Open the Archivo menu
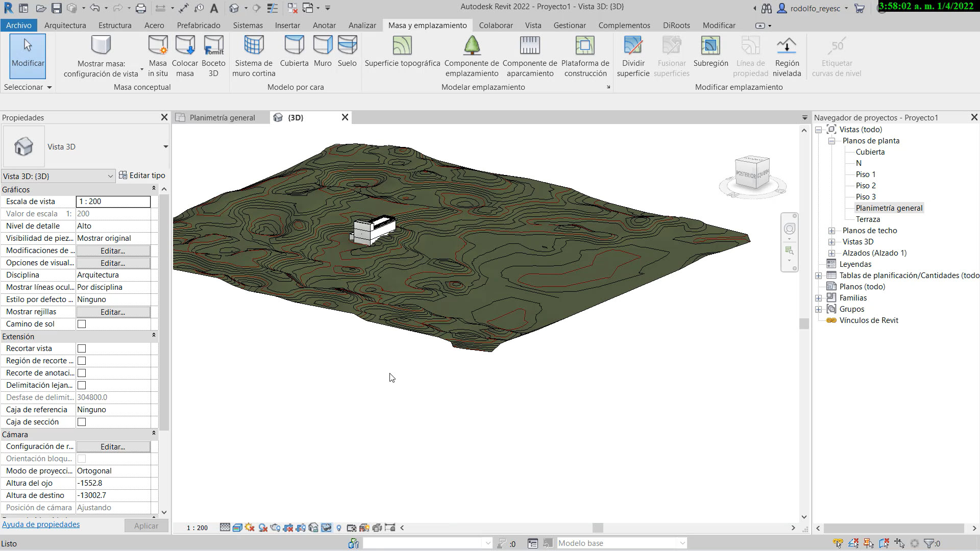Screen dimensions: 980x551 point(19,25)
